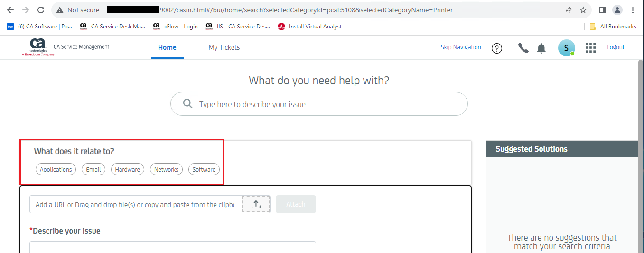The image size is (644, 253).
Task: Open the browser side panel
Action: point(602,10)
